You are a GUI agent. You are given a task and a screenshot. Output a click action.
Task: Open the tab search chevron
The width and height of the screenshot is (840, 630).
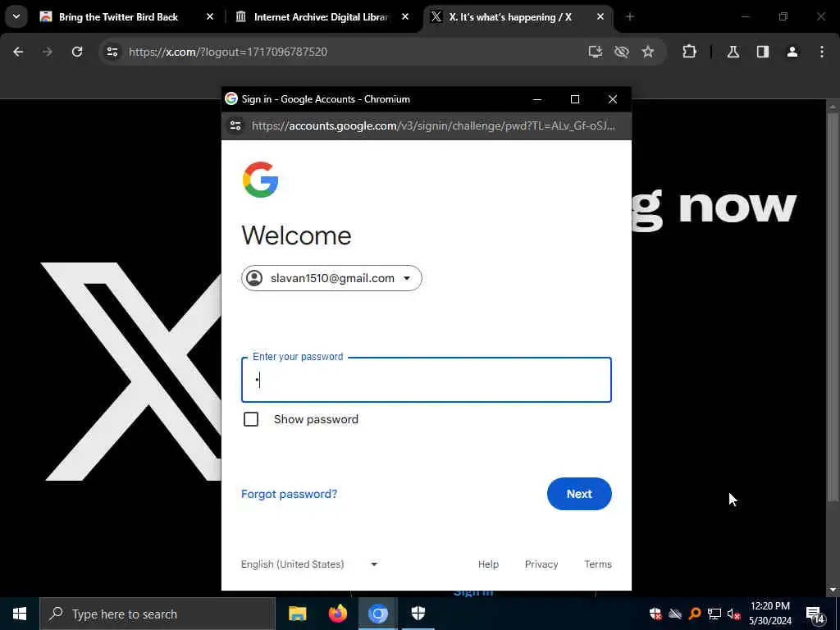click(16, 16)
